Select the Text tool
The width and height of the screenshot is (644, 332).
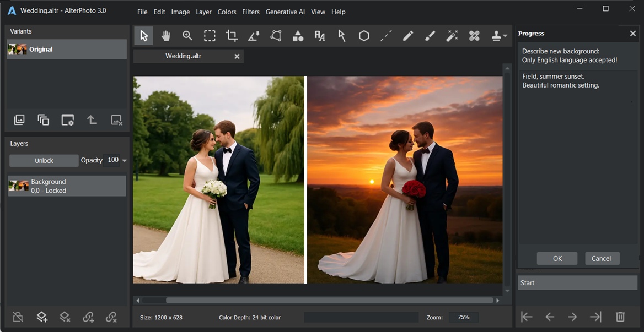pos(320,35)
